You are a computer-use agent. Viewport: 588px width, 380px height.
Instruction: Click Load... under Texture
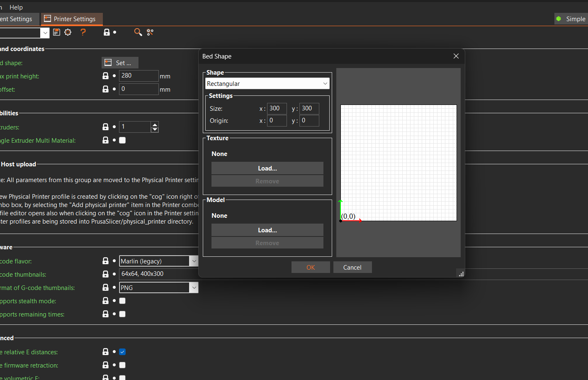(x=267, y=168)
